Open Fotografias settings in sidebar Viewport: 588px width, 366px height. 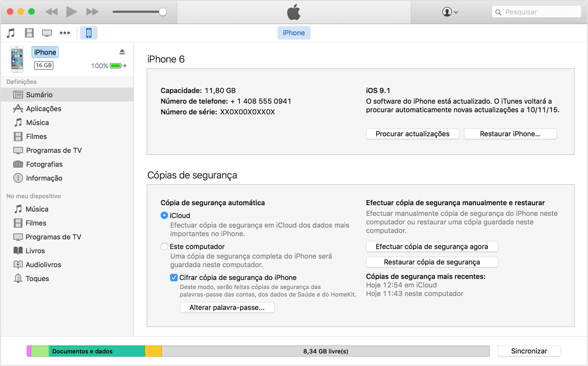[44, 164]
